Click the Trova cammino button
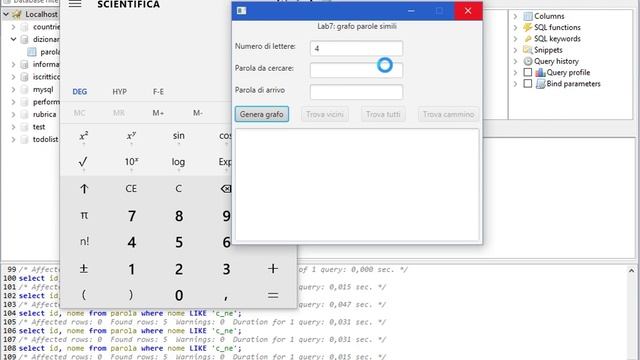The height and width of the screenshot is (360, 640). (448, 114)
